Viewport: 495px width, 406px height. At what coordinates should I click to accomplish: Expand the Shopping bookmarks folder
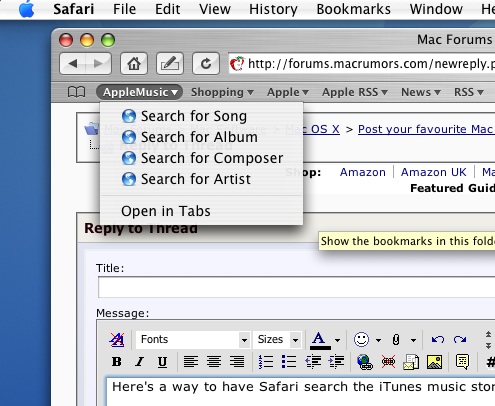222,92
